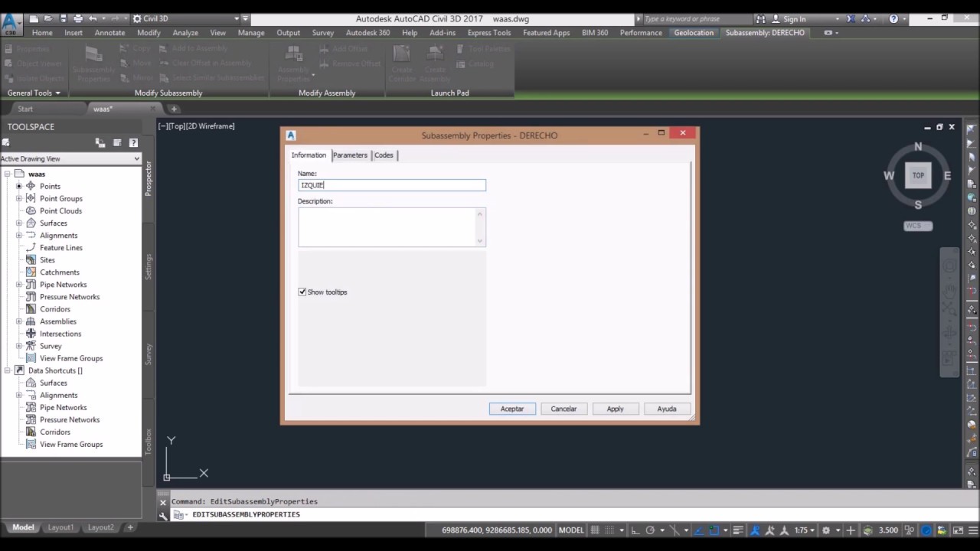Click the clean screen icon in status bar

[958, 530]
